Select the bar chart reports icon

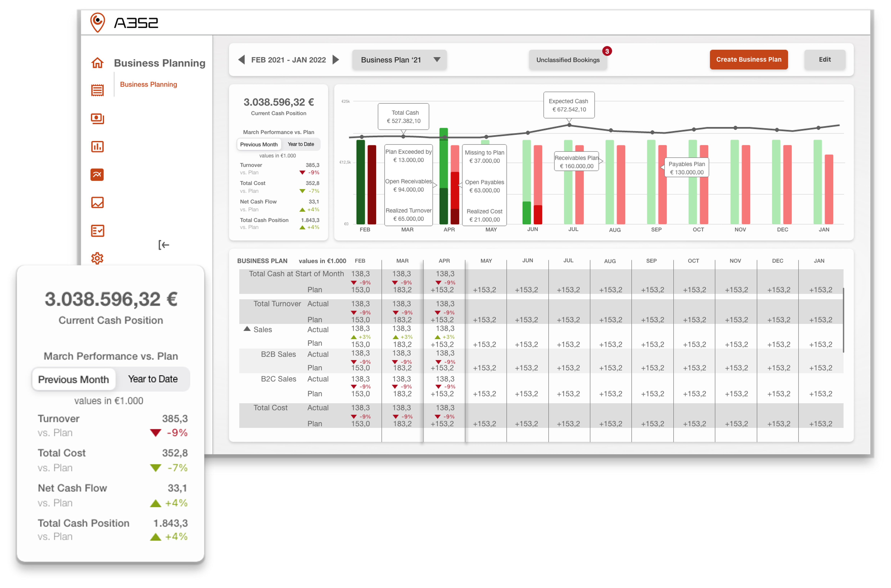tap(97, 147)
